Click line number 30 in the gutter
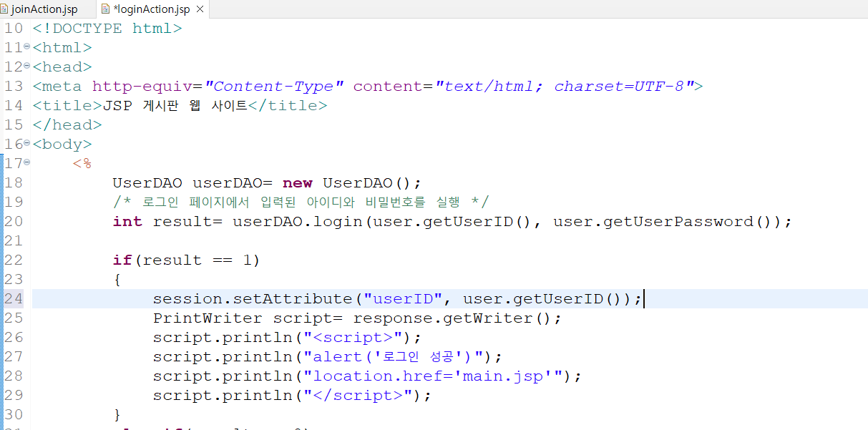The width and height of the screenshot is (868, 430). 14,414
